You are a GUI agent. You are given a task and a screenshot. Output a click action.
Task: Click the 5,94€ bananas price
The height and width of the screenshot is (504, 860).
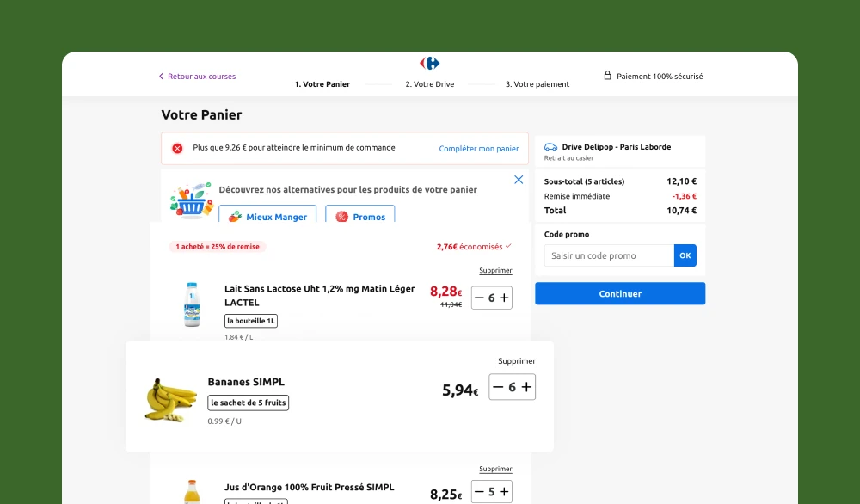(x=460, y=390)
